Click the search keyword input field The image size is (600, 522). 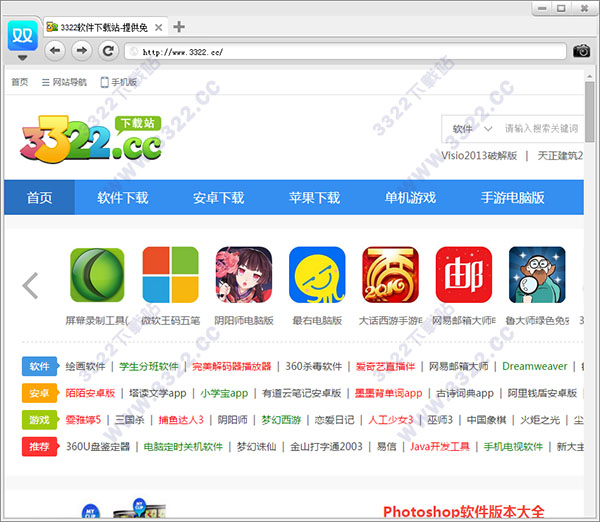click(x=541, y=129)
